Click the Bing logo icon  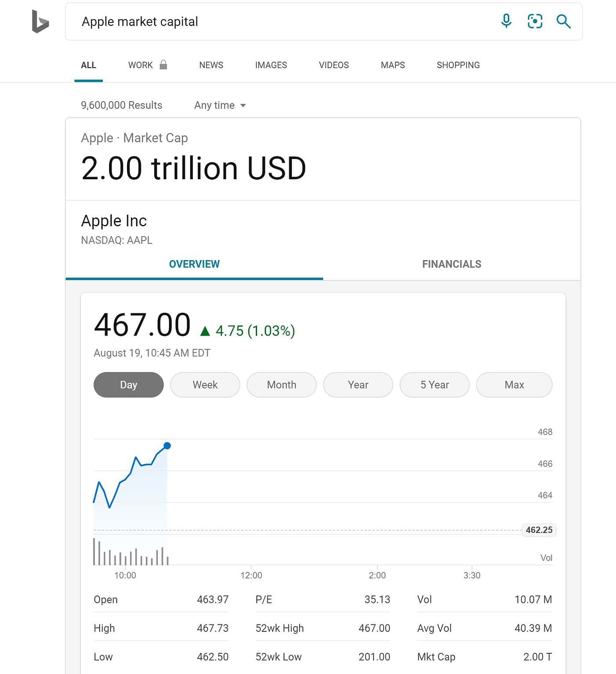(40, 21)
